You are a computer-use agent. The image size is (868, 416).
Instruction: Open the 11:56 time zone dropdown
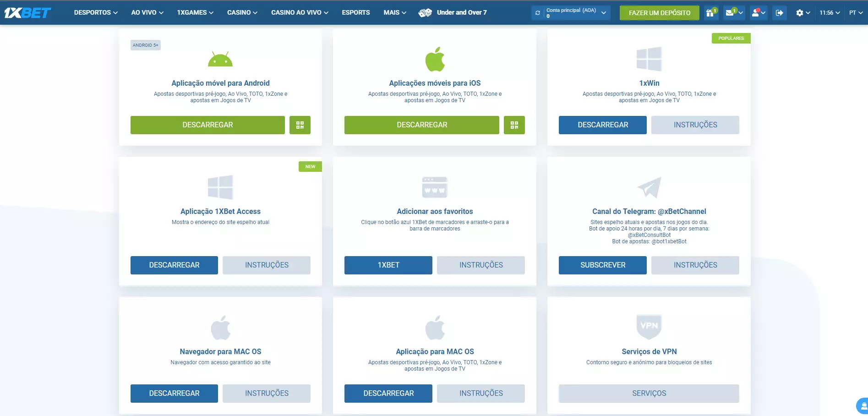pos(830,13)
